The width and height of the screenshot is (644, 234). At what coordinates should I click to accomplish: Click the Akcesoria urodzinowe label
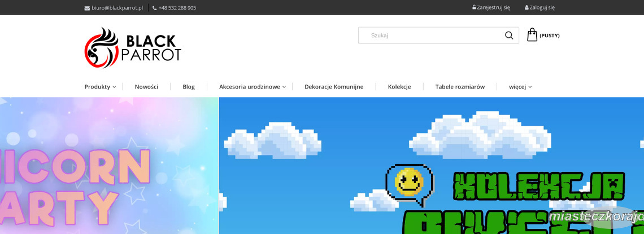[x=250, y=87]
